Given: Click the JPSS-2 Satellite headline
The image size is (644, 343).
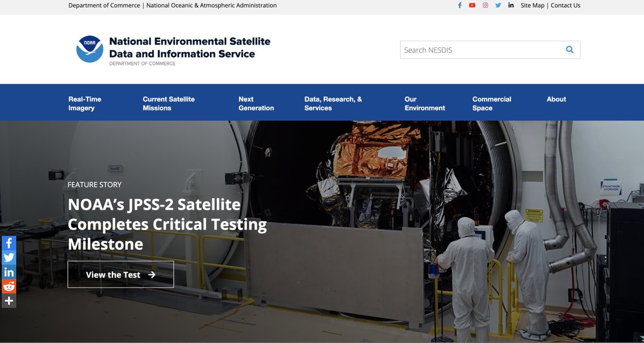Looking at the screenshot, I should pyautogui.click(x=167, y=224).
